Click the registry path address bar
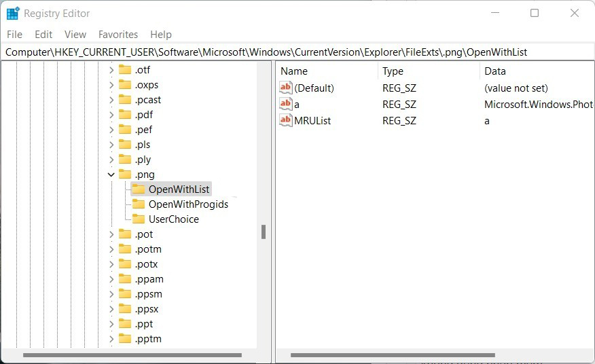595x364 pixels. point(297,52)
